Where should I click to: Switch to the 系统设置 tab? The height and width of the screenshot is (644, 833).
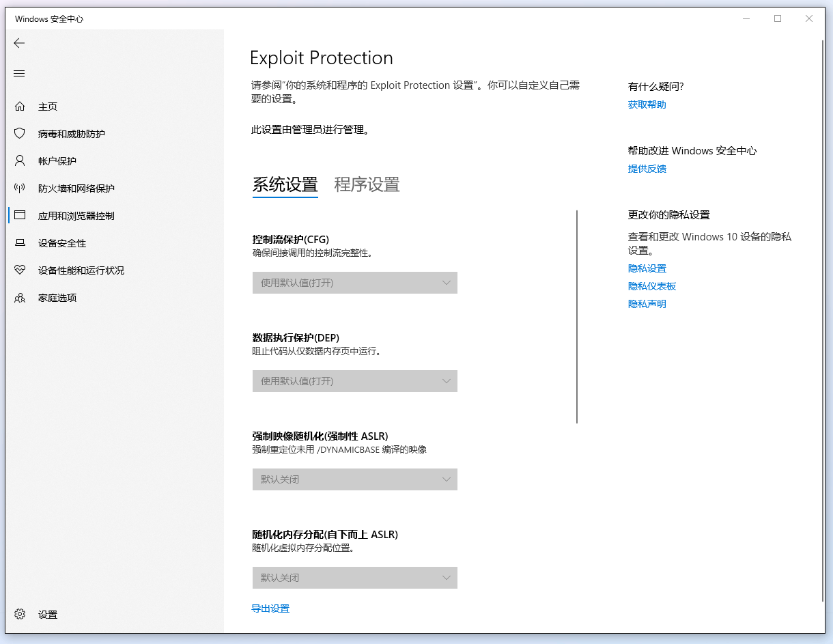point(285,185)
